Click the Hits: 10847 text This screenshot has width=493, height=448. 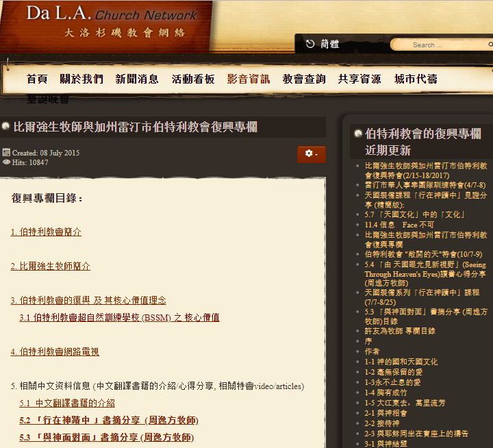click(30, 162)
